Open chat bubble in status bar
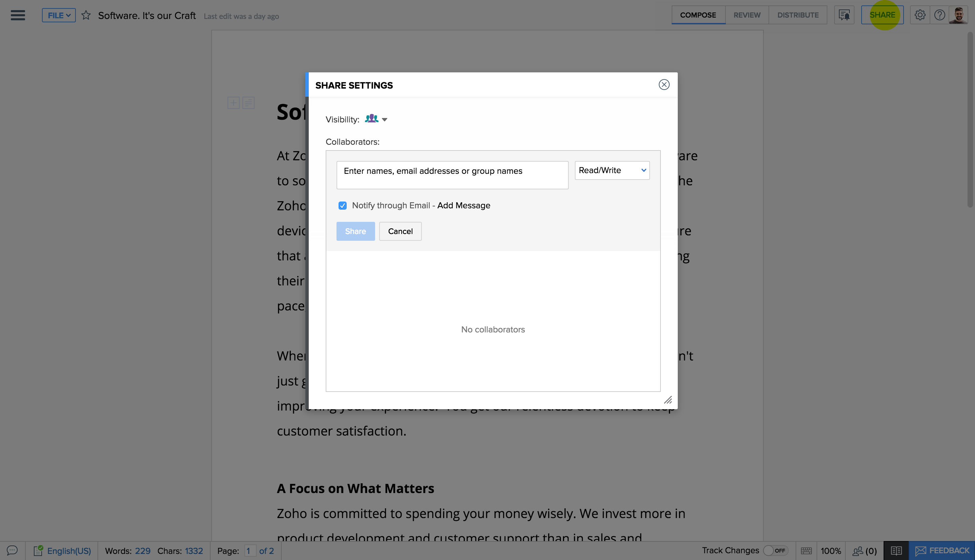 click(x=12, y=551)
